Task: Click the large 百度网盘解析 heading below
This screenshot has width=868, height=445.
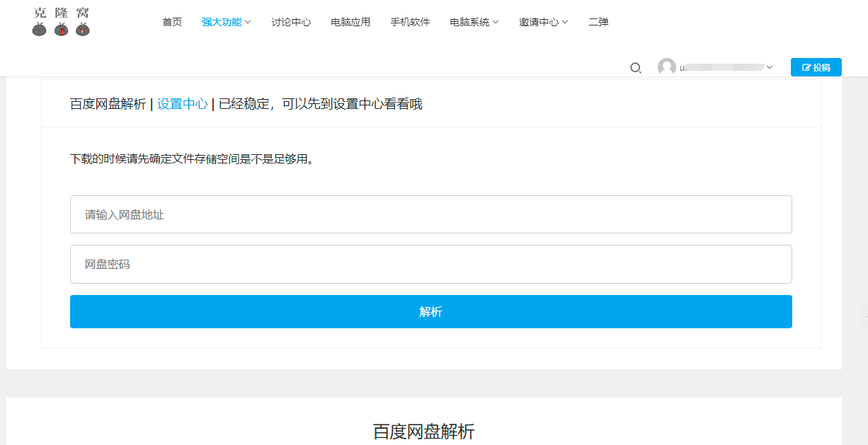Action: coord(423,432)
